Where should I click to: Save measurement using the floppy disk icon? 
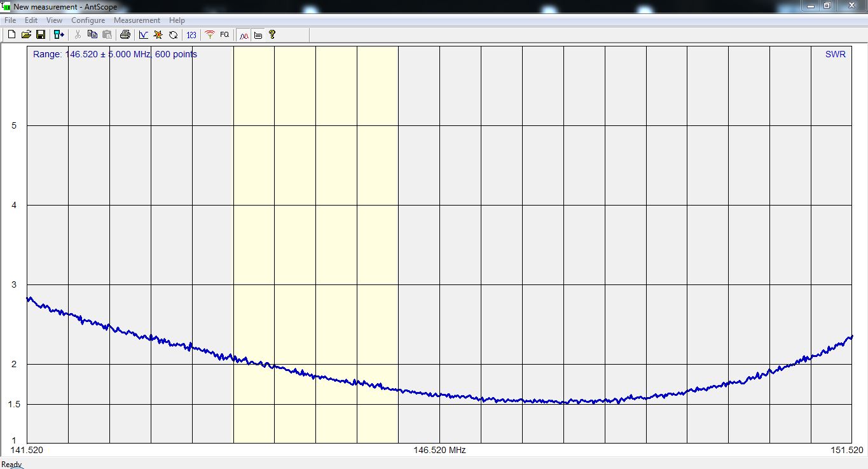click(x=40, y=34)
